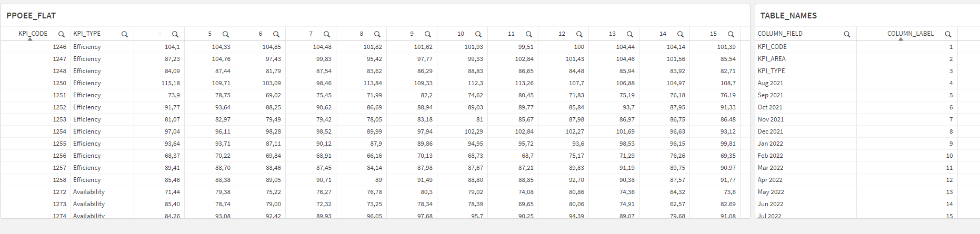Image resolution: width=980 pixels, height=234 pixels.
Task: Select Availability cell in row 1272
Action: (89, 192)
